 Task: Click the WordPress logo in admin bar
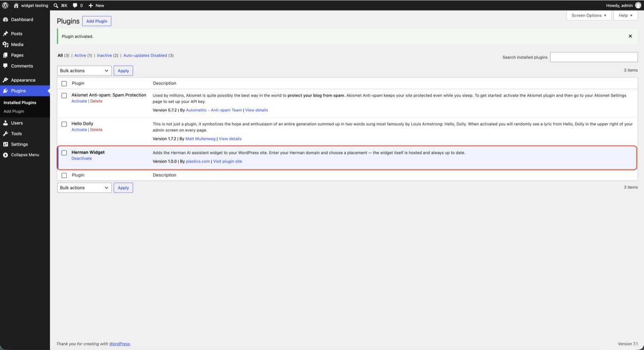(x=6, y=6)
